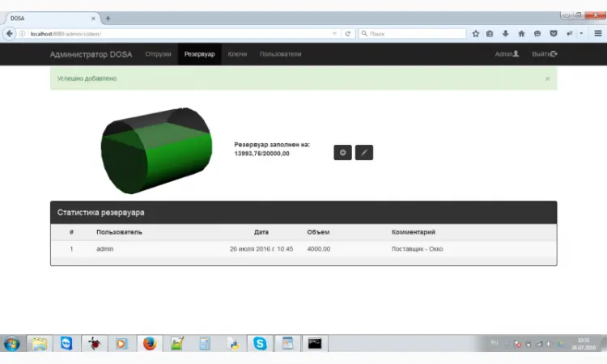Click the 13993,76/20000,00 fill value
Viewport: 607px width, 364px height.
[x=261, y=154]
